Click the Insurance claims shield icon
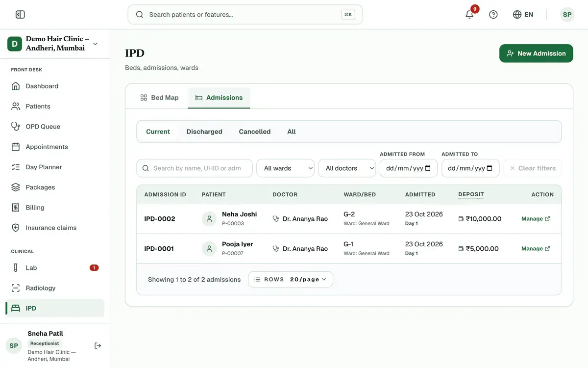Image resolution: width=588 pixels, height=368 pixels. coord(16,228)
